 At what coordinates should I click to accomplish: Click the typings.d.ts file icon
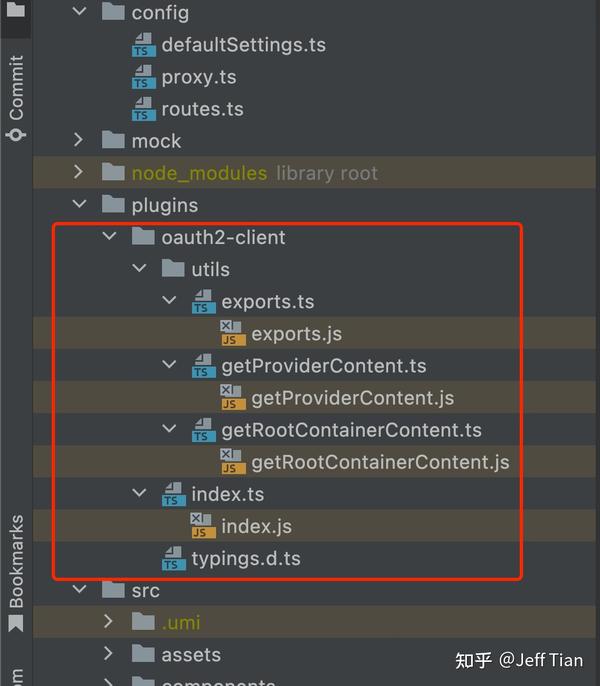pyautogui.click(x=174, y=559)
